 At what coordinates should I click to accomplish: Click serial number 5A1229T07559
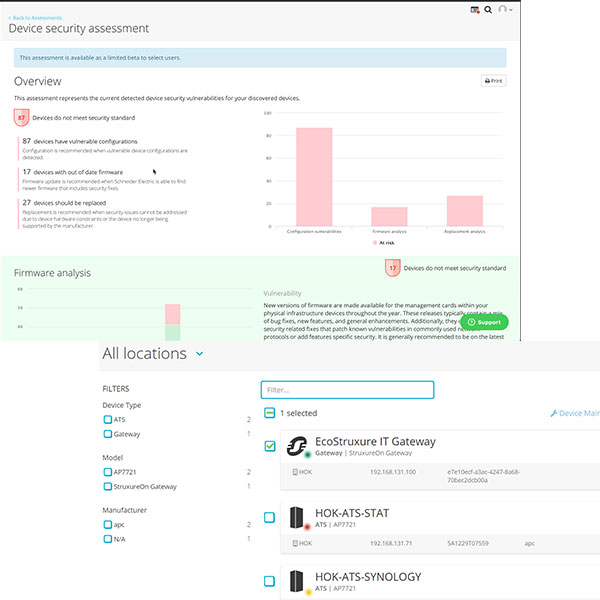pyautogui.click(x=468, y=543)
